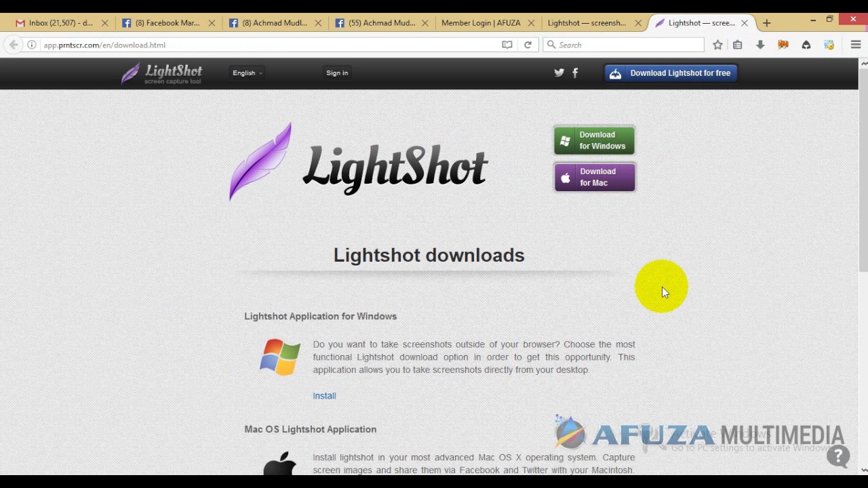Click the Apple logo icon
Viewport: 868px width, 488px height.
(279, 464)
